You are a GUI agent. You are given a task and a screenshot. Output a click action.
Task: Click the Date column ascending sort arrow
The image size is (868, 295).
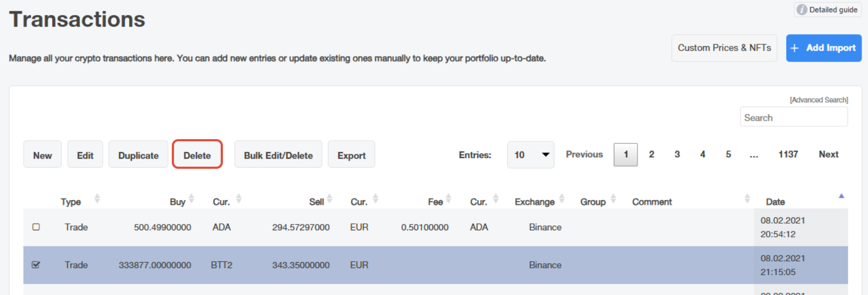click(x=841, y=196)
